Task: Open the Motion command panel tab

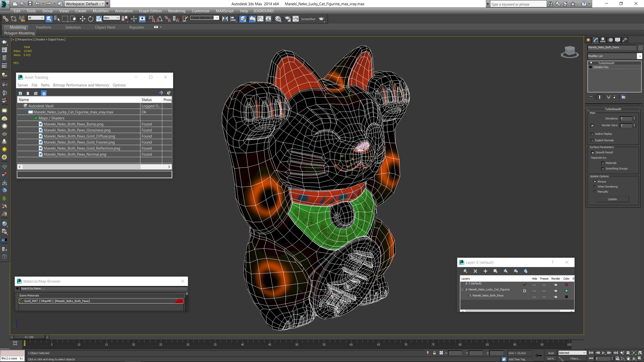Action: pos(610,40)
